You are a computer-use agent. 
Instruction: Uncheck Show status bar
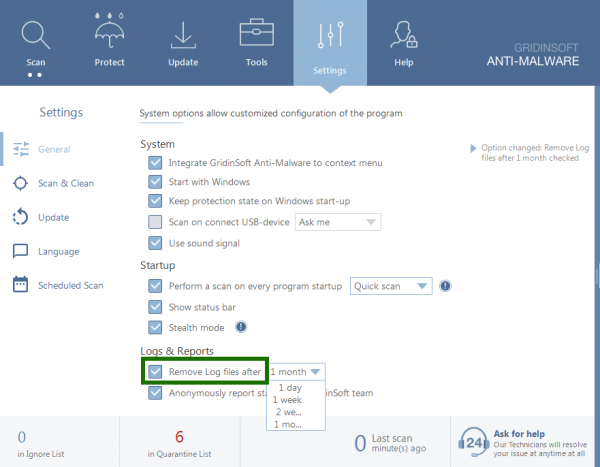pos(155,307)
